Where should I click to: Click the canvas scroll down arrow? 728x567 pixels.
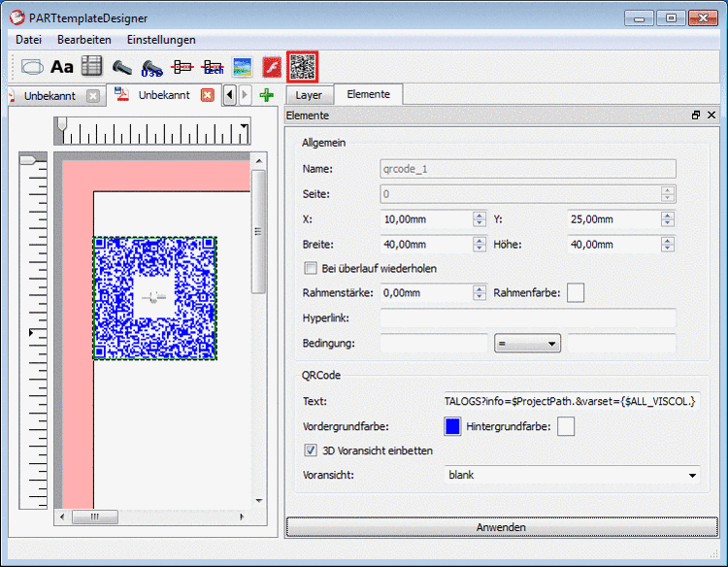coord(259,501)
